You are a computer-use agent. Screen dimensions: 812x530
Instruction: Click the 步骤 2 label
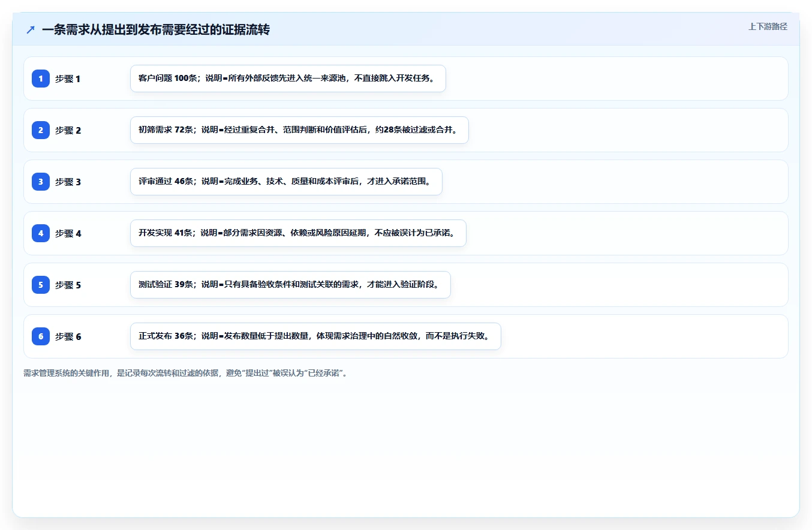tap(68, 130)
